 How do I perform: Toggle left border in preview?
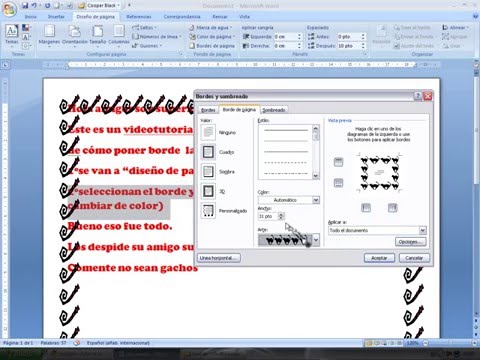pyautogui.click(x=366, y=208)
